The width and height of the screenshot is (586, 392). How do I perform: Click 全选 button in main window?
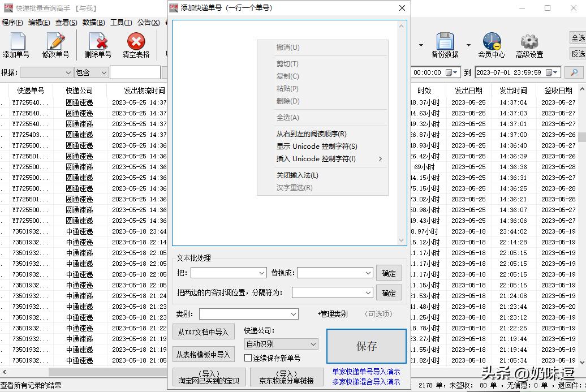578,38
